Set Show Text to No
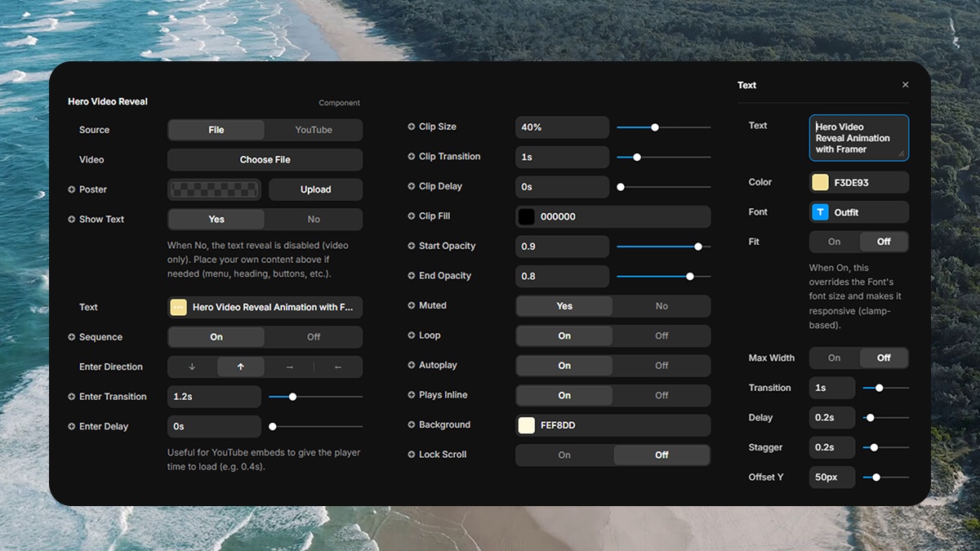This screenshot has width=980, height=551. pyautogui.click(x=314, y=220)
